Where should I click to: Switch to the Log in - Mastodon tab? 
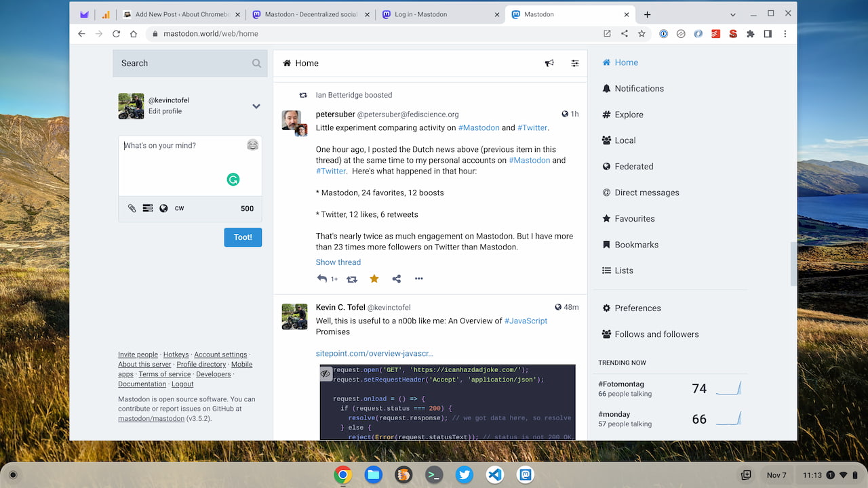tap(441, 14)
